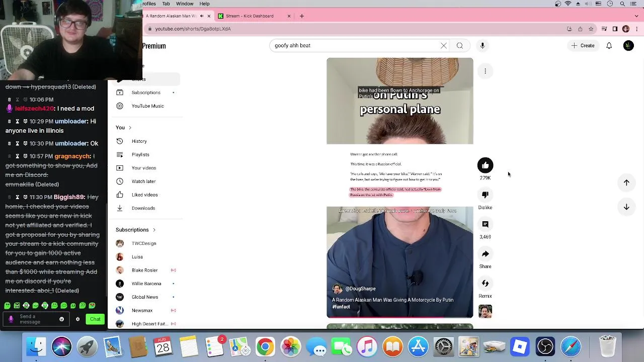Image resolution: width=644 pixels, height=362 pixels.
Task: Close the YouTube shorts tab
Action: pos(209,16)
